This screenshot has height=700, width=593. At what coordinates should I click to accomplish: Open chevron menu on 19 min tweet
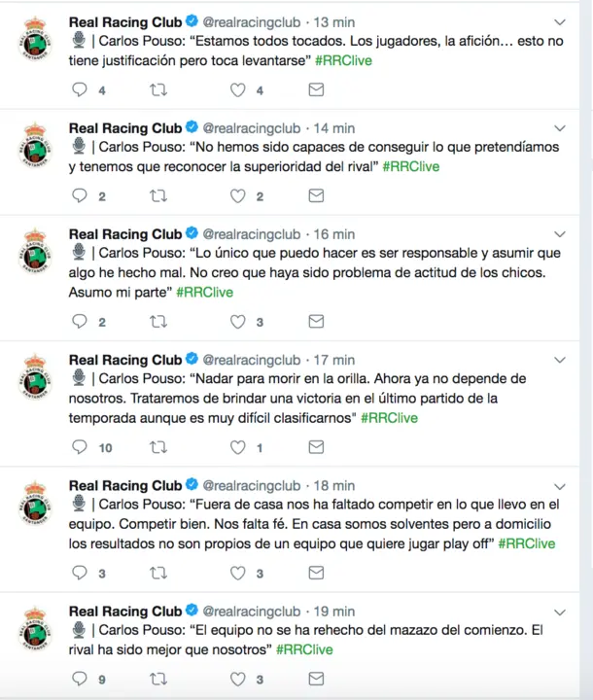[560, 612]
